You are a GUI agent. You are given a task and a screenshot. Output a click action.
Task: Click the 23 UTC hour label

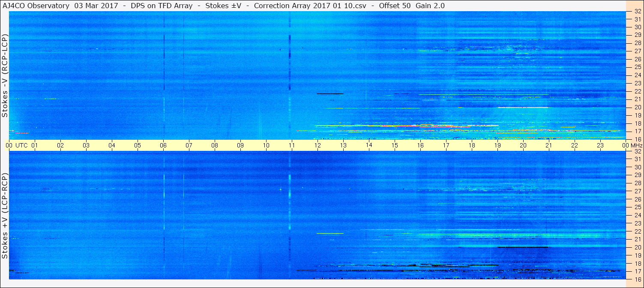click(600, 145)
